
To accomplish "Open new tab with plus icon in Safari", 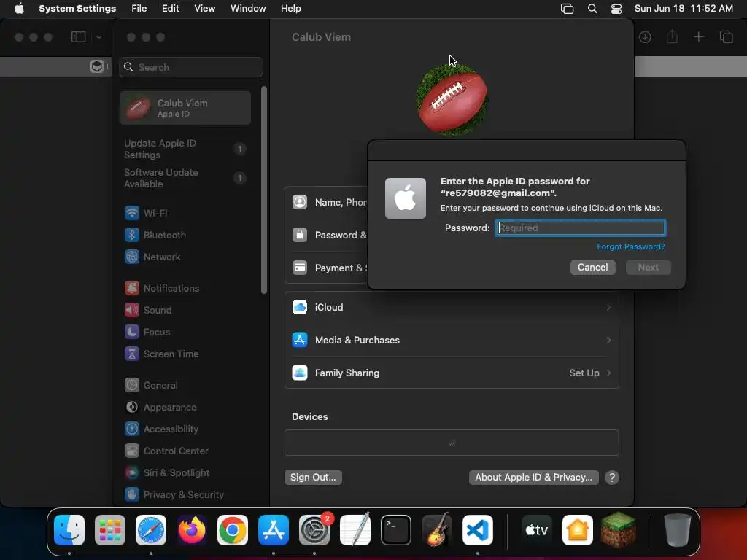I will [x=698, y=36].
